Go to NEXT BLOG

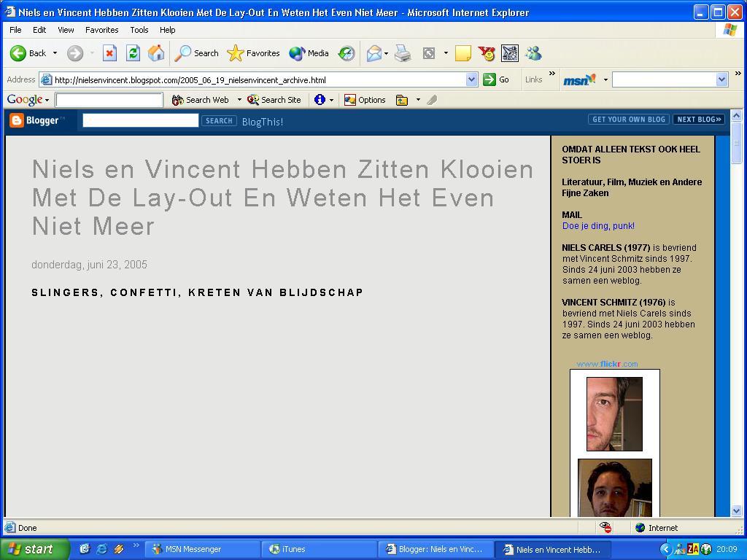coord(699,120)
